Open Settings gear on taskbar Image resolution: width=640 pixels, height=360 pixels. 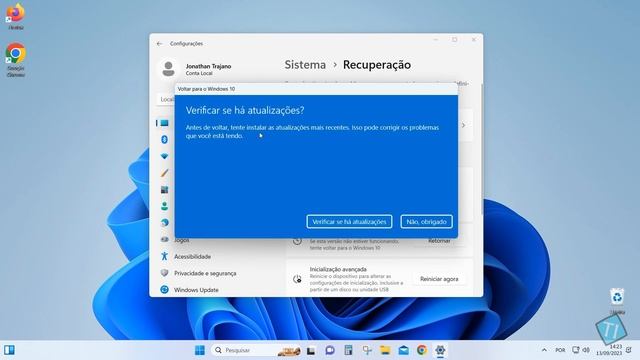tap(440, 350)
